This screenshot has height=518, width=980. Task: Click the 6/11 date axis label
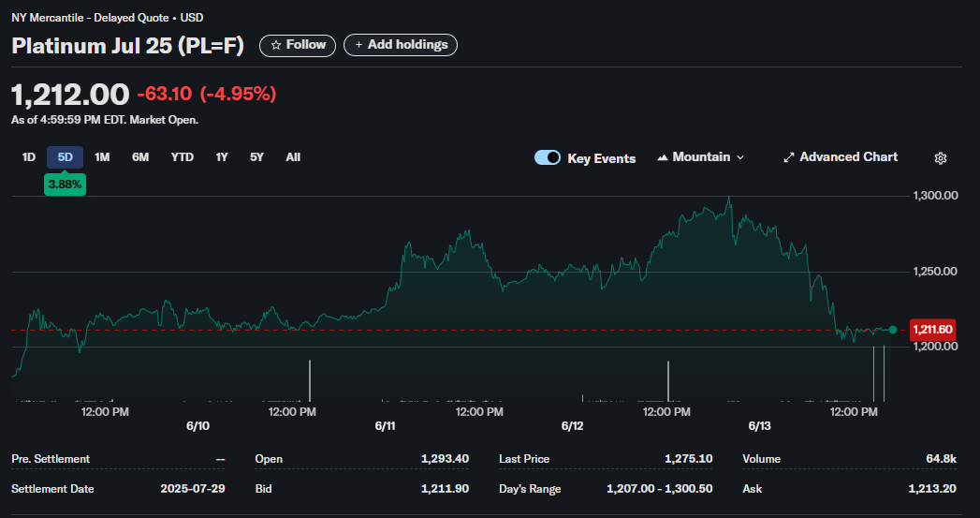pyautogui.click(x=385, y=426)
